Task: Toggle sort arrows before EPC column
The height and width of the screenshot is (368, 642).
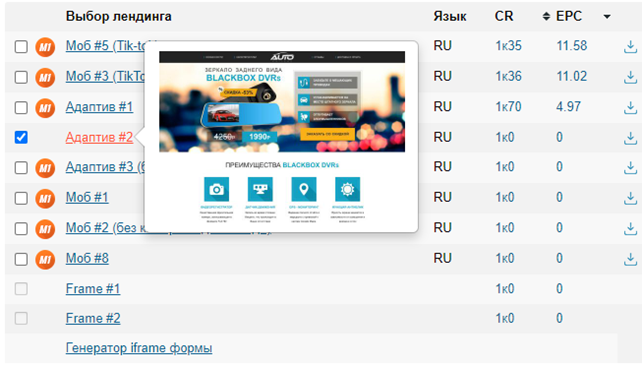Action: [546, 16]
